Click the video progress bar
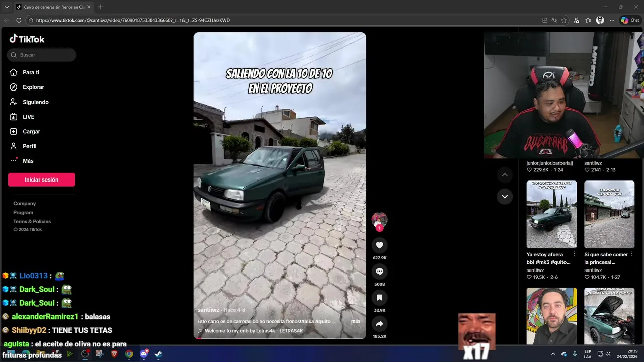The height and width of the screenshot is (362, 644). (x=280, y=338)
